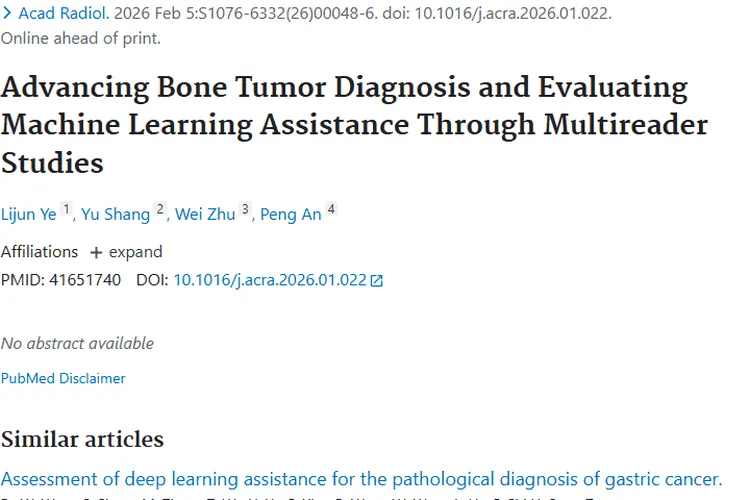Viewport: 750px width, 500px height.
Task: Click affiliation superscript 1 beside Lijun Ye
Action: (67, 210)
